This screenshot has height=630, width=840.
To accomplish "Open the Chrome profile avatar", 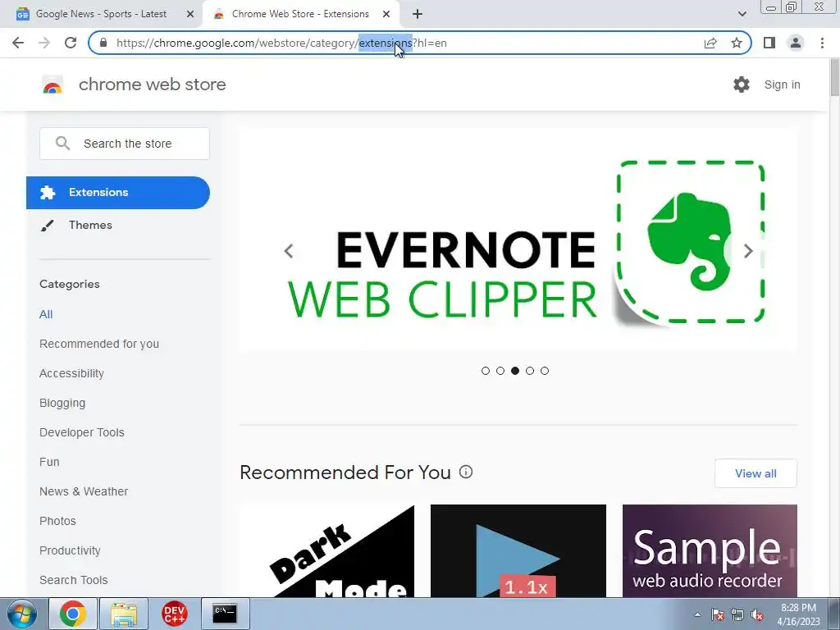I will (796, 43).
